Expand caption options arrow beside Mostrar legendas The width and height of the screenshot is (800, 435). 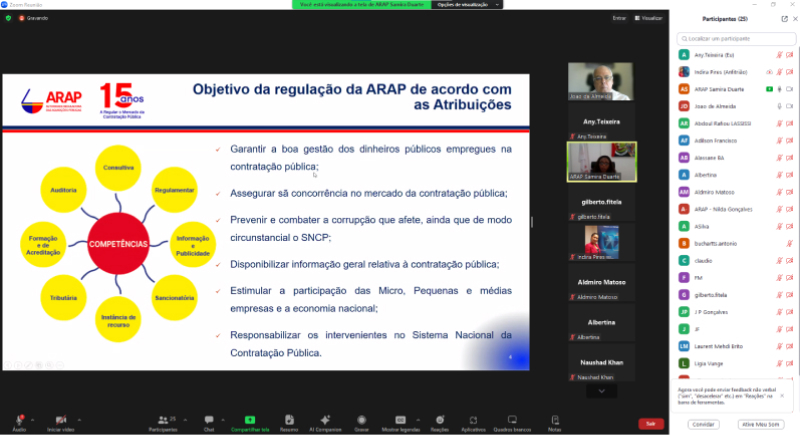[x=418, y=420]
